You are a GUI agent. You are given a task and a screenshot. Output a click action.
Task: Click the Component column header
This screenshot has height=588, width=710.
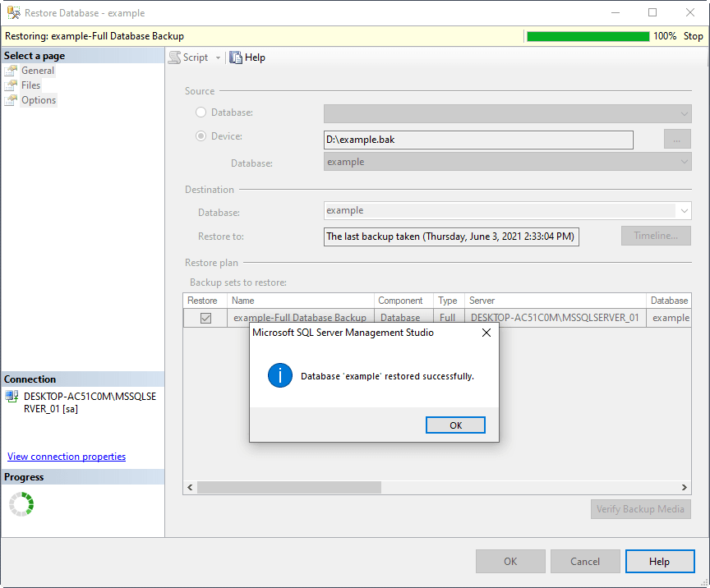(x=404, y=301)
